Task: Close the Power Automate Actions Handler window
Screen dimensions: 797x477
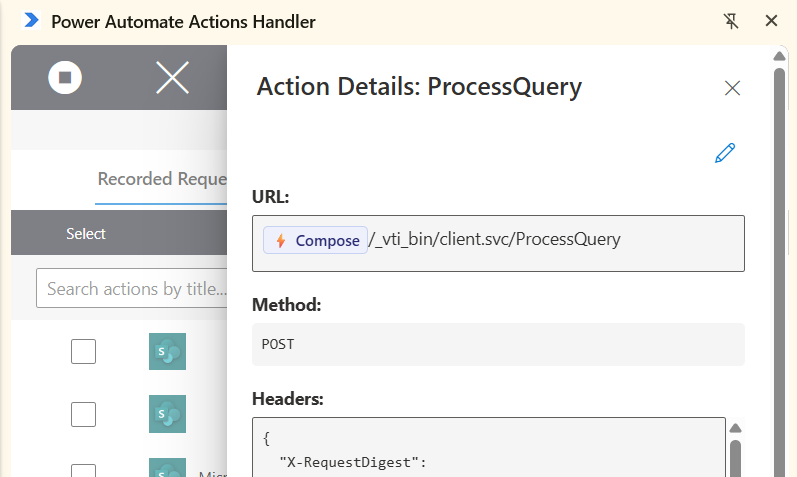Action: pos(771,21)
